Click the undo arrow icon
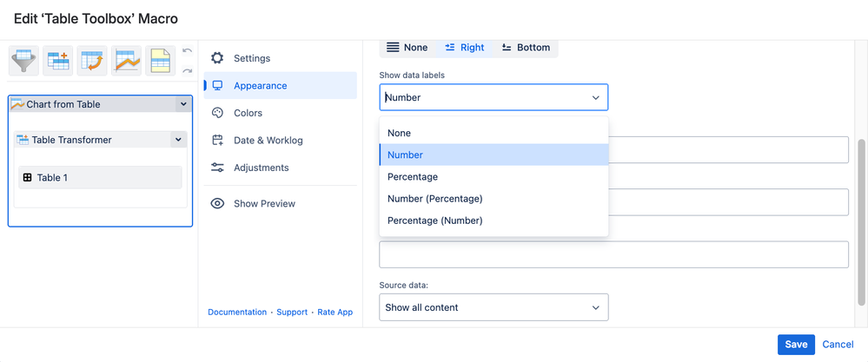This screenshot has width=868, height=362. 187,51
